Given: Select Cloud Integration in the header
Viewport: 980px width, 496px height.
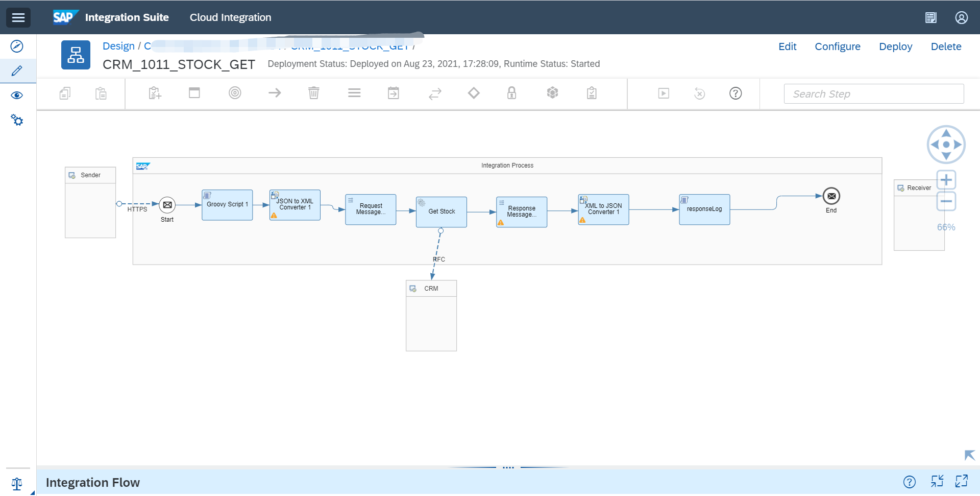Looking at the screenshot, I should point(230,17).
